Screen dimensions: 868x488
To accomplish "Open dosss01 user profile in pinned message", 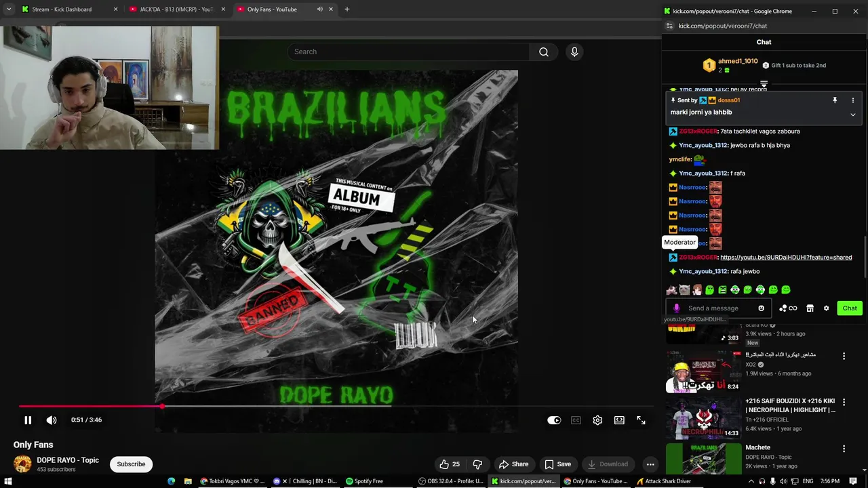I will [x=729, y=100].
